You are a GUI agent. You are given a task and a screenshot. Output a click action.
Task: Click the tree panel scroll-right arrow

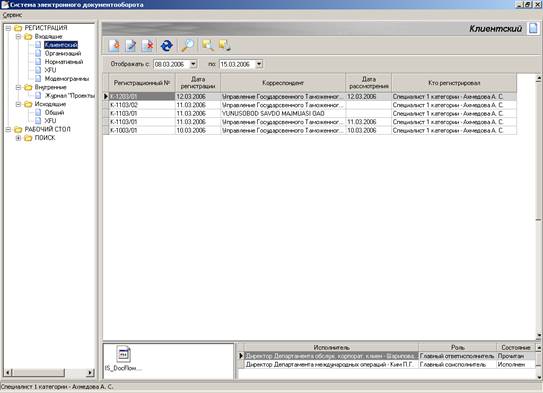pos(90,373)
